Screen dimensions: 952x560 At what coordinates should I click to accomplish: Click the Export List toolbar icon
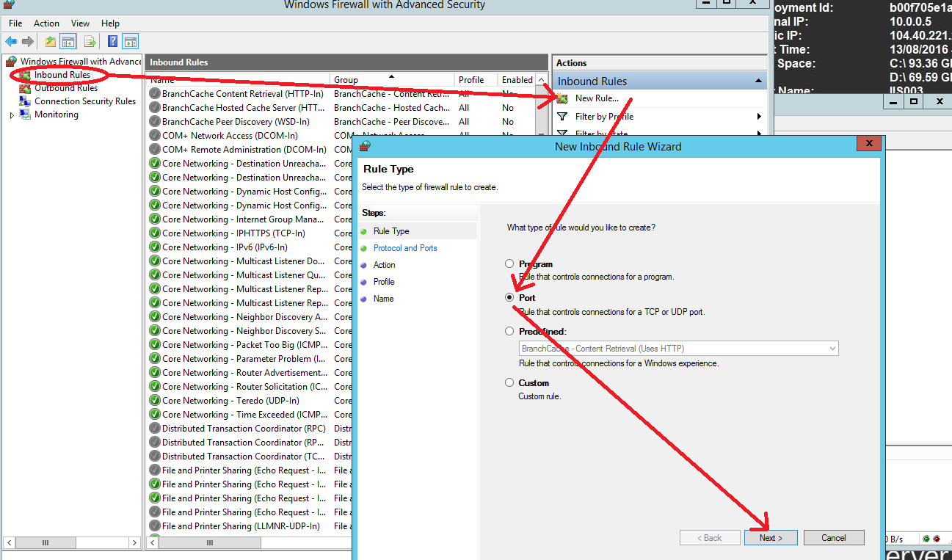pyautogui.click(x=90, y=42)
